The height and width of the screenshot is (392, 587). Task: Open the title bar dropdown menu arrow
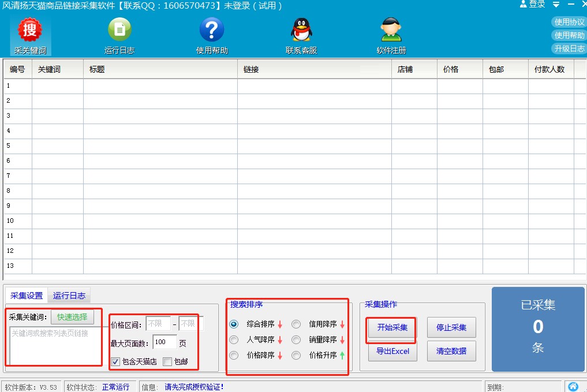tap(556, 5)
